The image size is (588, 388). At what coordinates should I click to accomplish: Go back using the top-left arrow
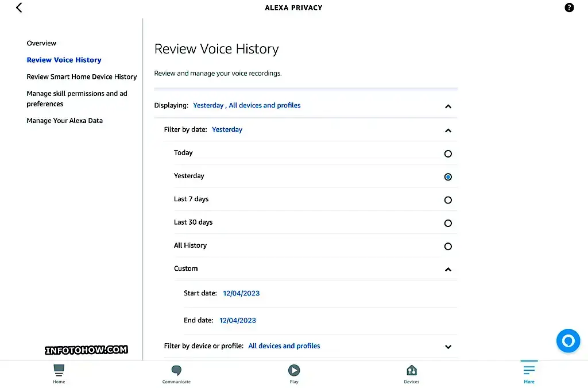tap(19, 7)
